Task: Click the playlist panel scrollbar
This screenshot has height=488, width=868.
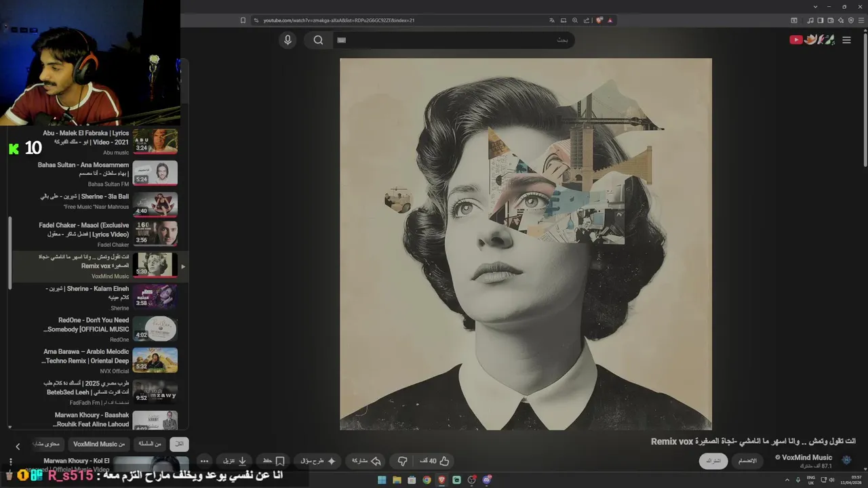Action: [9, 252]
